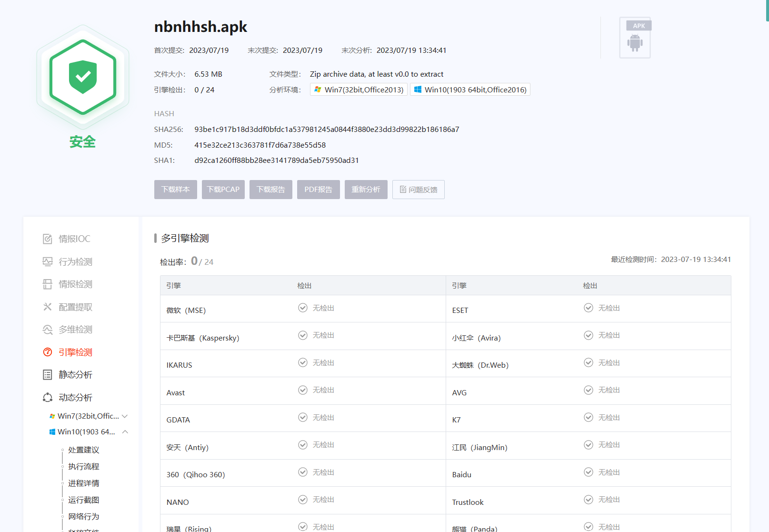Click the PDF报告 button
This screenshot has height=532, width=769.
tap(318, 189)
